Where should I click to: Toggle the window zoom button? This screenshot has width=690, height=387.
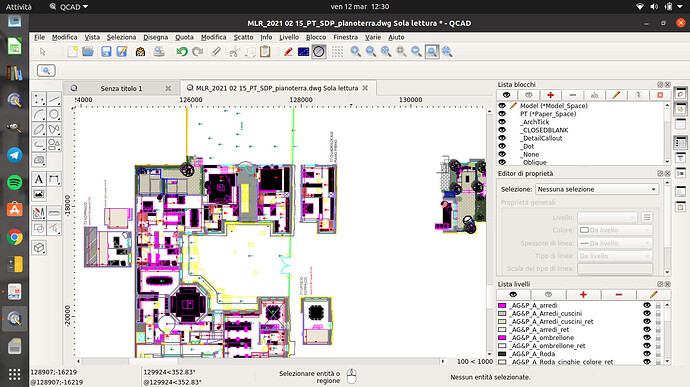432,52
